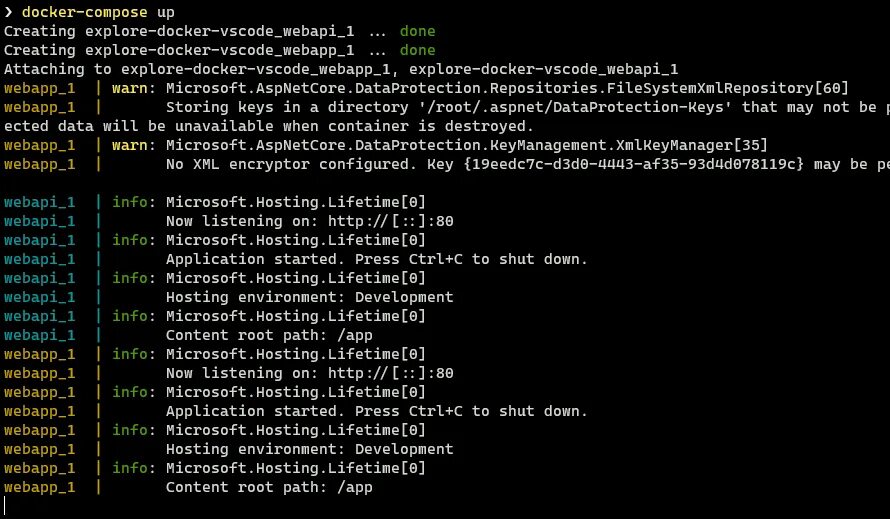Viewport: 890px width, 519px height.
Task: Click the green done after webapp_1
Action: [x=417, y=50]
